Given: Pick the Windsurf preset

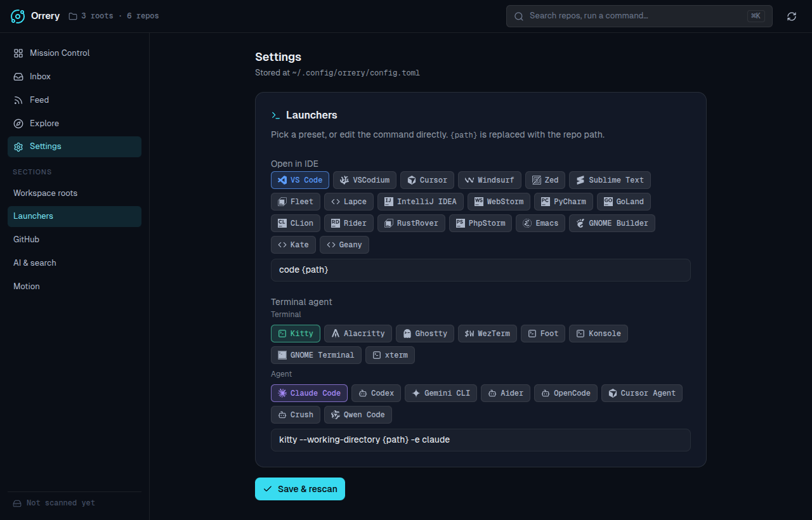Looking at the screenshot, I should coord(490,180).
